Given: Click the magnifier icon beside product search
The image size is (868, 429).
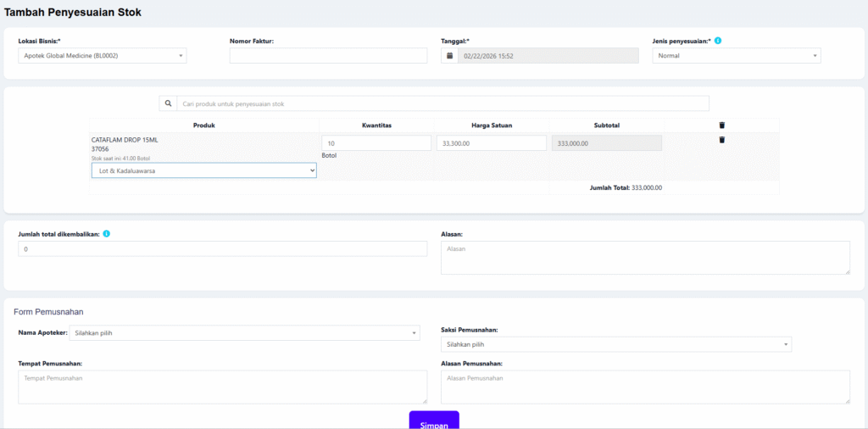Looking at the screenshot, I should pos(168,103).
